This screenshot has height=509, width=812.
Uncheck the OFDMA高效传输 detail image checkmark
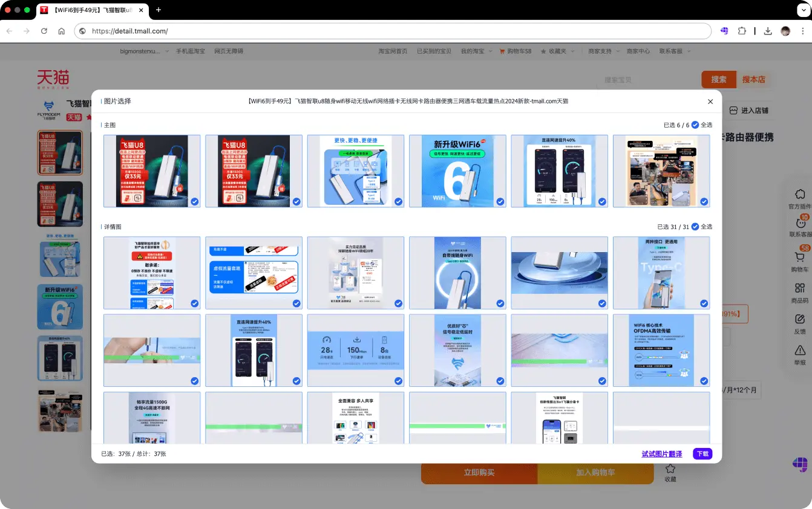tap(704, 381)
